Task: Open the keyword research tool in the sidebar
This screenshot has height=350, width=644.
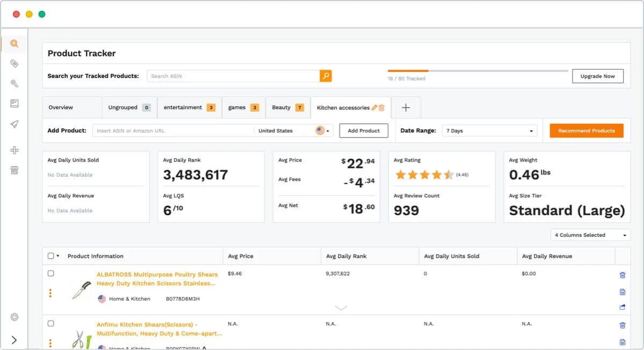Action: pyautogui.click(x=14, y=84)
